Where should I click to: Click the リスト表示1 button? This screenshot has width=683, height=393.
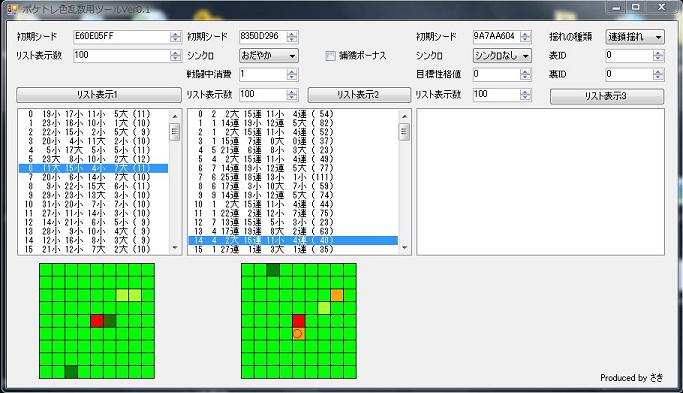99,95
